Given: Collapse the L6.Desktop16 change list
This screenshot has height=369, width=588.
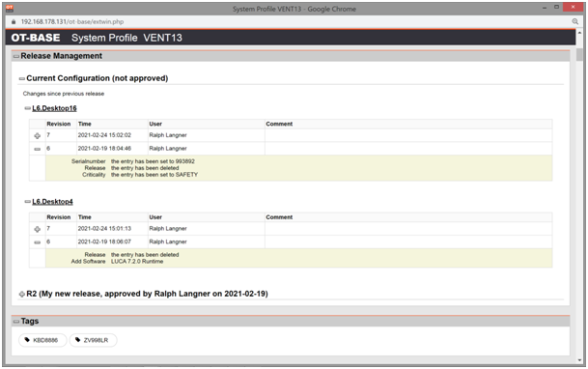Looking at the screenshot, I should click(x=27, y=108).
